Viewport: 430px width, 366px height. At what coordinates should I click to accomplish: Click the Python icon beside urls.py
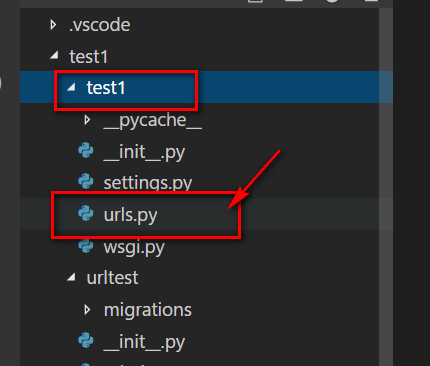point(86,213)
